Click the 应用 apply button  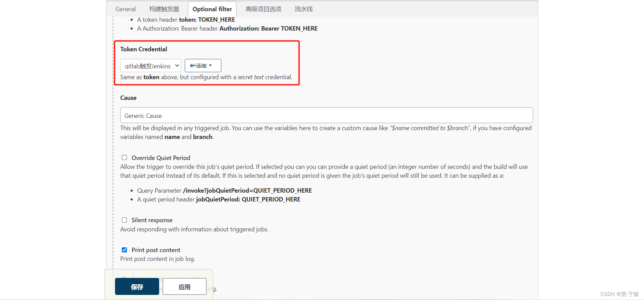185,287
